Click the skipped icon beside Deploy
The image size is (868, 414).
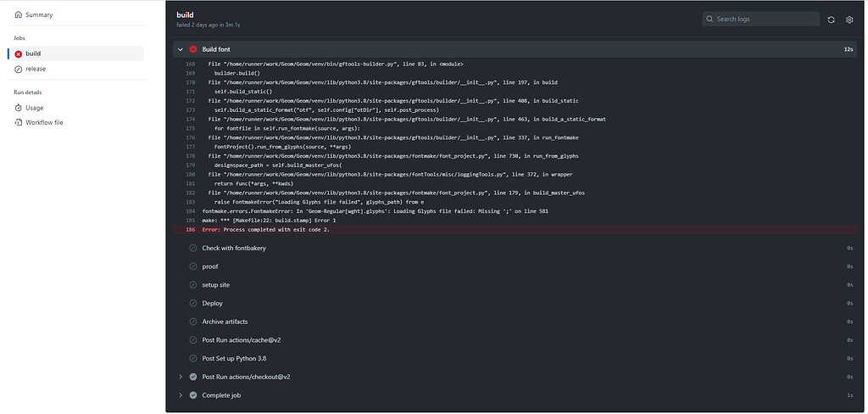(x=193, y=303)
